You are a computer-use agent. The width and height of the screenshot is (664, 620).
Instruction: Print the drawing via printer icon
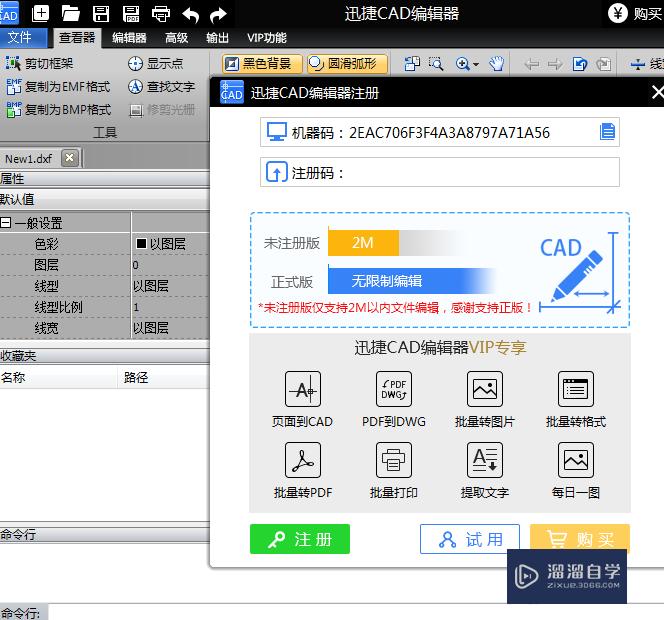[x=161, y=14]
